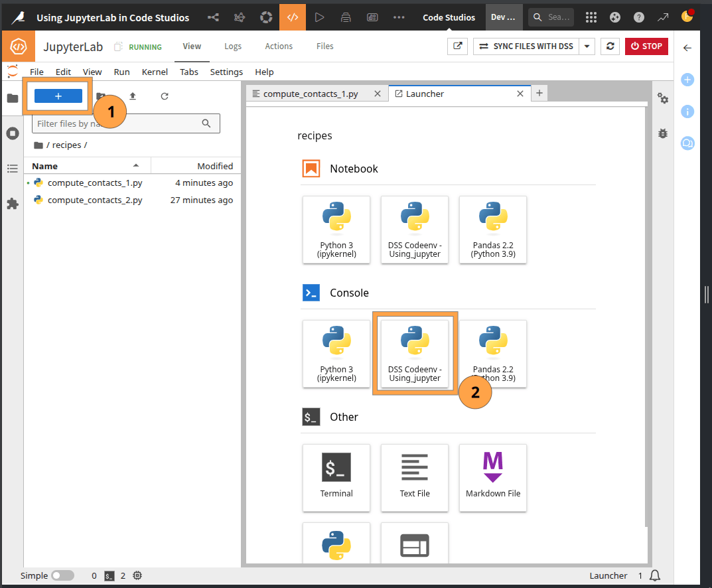Toggle the Simple mode switch

(x=62, y=575)
